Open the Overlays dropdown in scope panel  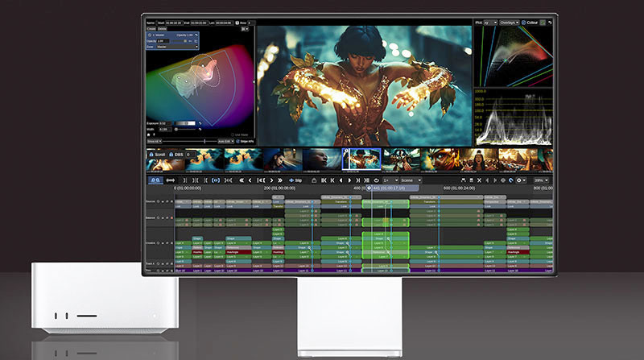tap(510, 23)
